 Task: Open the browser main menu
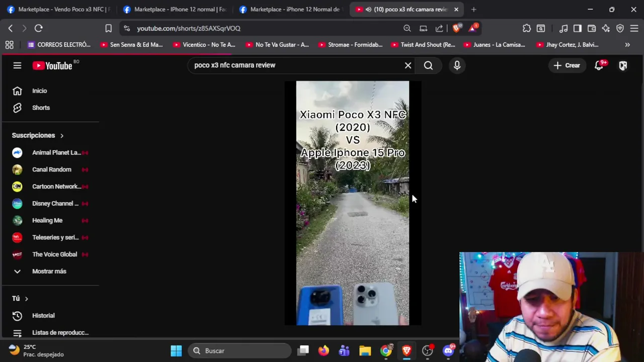(634, 29)
